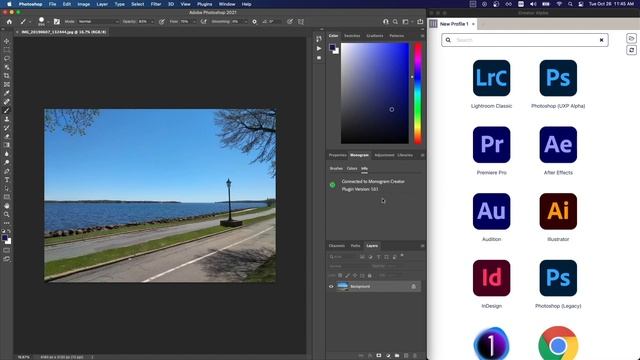Create new layer mask icon
Screen dimensions: 640x360
tap(378, 356)
